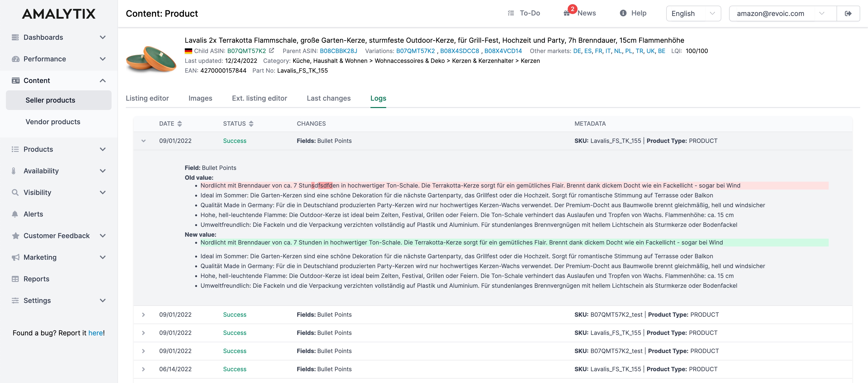Expand the 06/14/2022 log entry
The width and height of the screenshot is (868, 383).
pyautogui.click(x=144, y=369)
